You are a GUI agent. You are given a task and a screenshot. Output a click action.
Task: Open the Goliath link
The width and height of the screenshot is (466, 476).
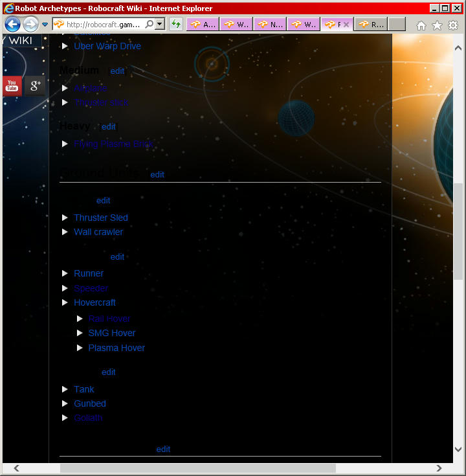coord(88,418)
